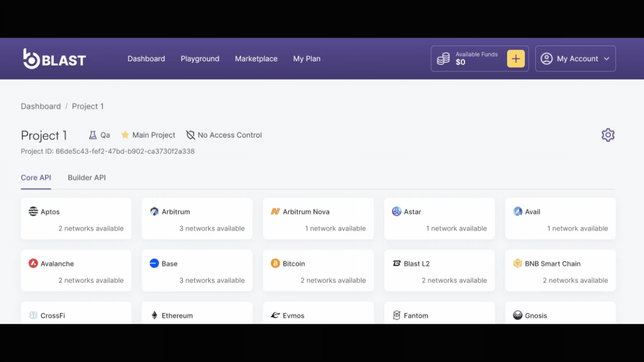Image resolution: width=644 pixels, height=362 pixels.
Task: Click Arbitrum 3 networks available text
Action: [212, 228]
